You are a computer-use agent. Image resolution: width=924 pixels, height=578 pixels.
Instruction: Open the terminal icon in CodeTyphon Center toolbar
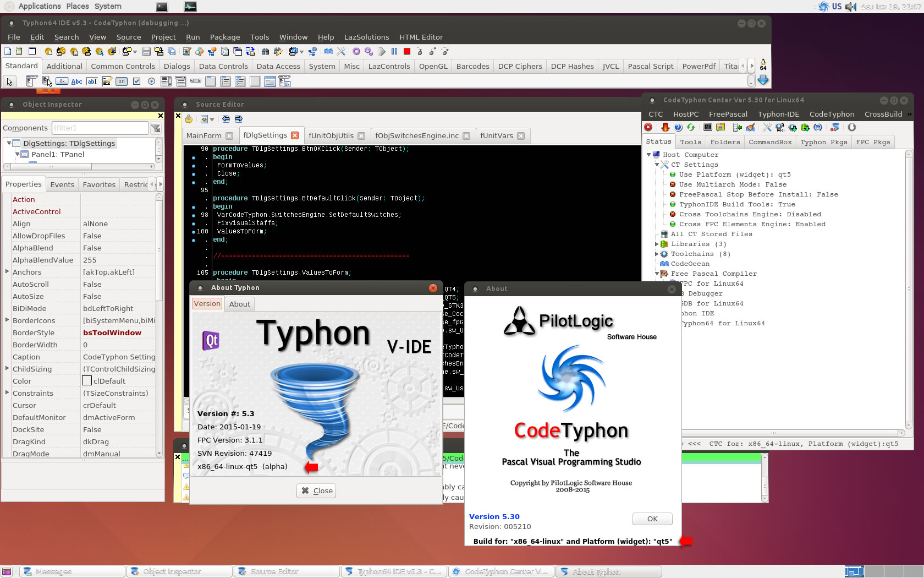coord(708,127)
